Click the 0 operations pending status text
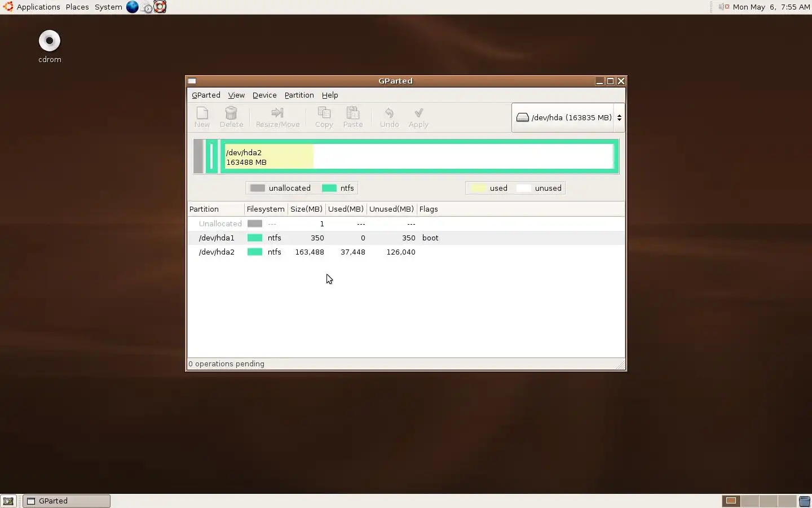The image size is (812, 508). [227, 364]
